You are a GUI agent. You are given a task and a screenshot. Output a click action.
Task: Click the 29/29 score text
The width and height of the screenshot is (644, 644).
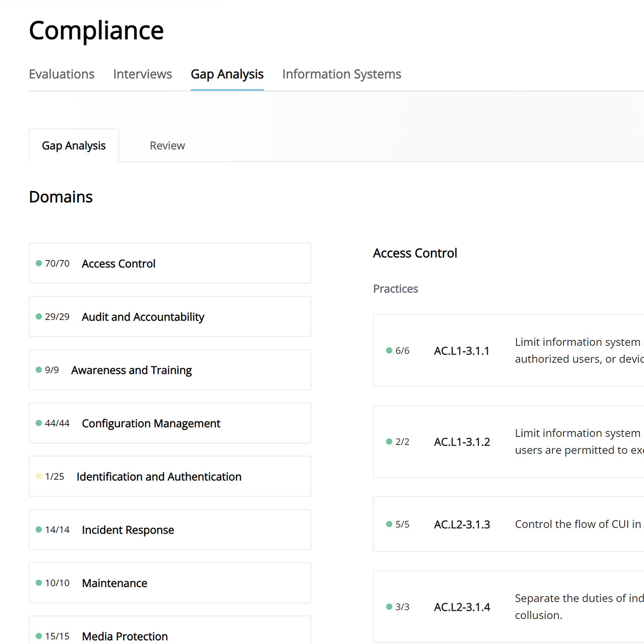(x=57, y=317)
